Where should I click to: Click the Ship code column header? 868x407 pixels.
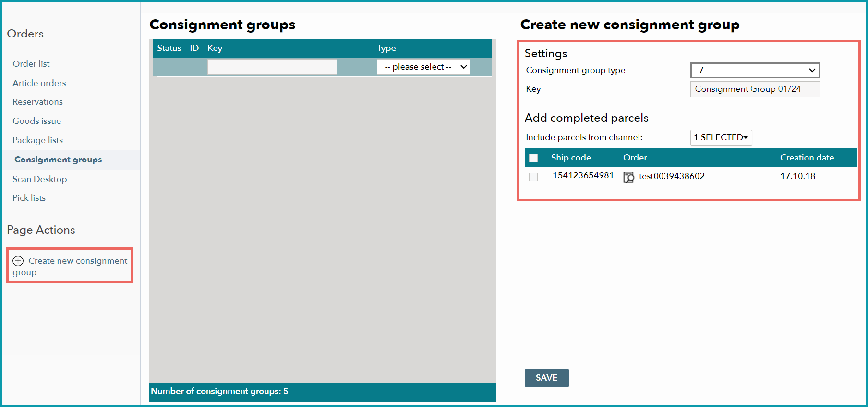571,158
